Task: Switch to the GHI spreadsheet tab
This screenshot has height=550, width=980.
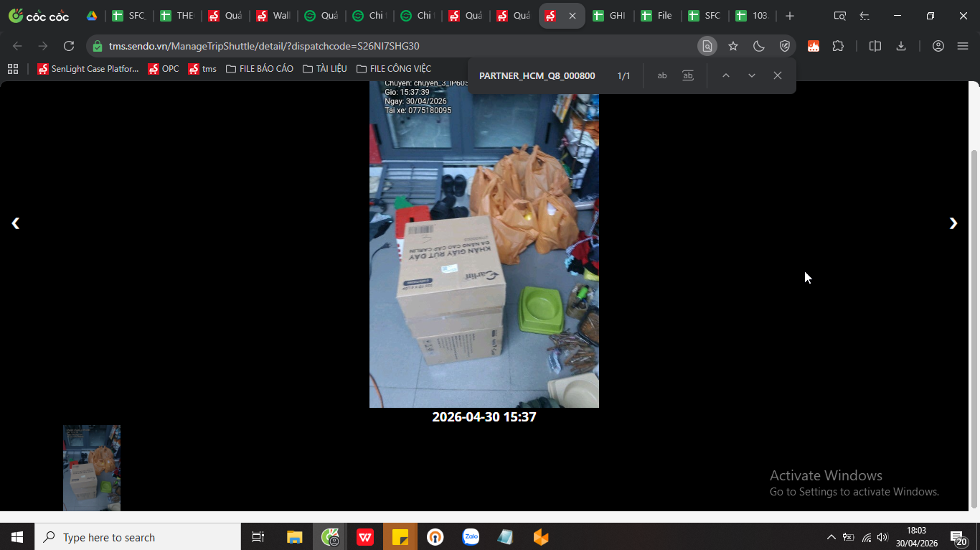Action: tap(609, 16)
